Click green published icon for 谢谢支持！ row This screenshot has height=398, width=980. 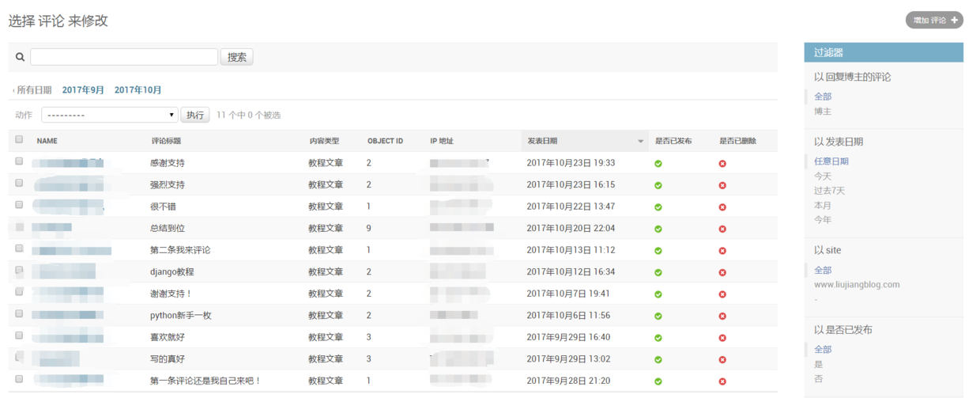pyautogui.click(x=658, y=294)
